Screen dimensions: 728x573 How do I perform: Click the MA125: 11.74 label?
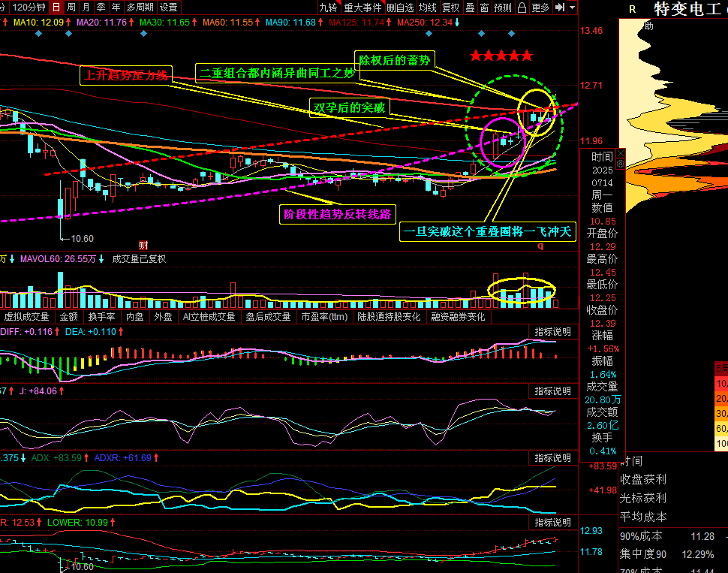tap(356, 23)
